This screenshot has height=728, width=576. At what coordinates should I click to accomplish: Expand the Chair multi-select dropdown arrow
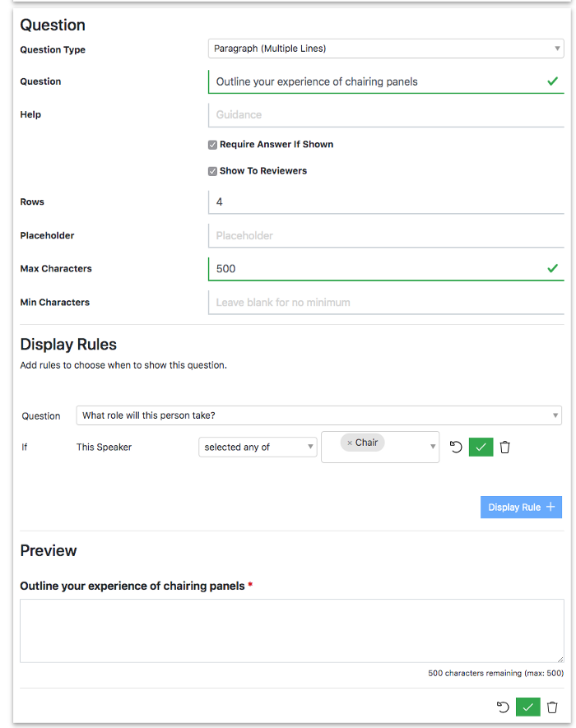coord(433,447)
